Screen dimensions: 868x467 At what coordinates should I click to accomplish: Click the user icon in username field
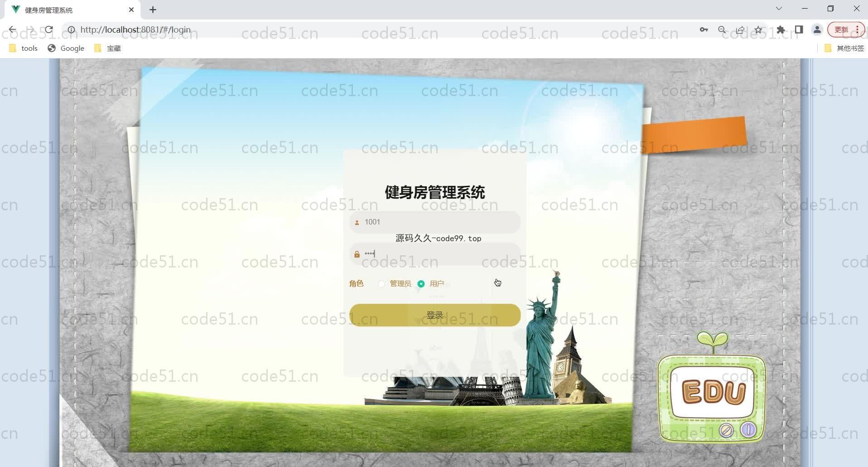click(357, 223)
